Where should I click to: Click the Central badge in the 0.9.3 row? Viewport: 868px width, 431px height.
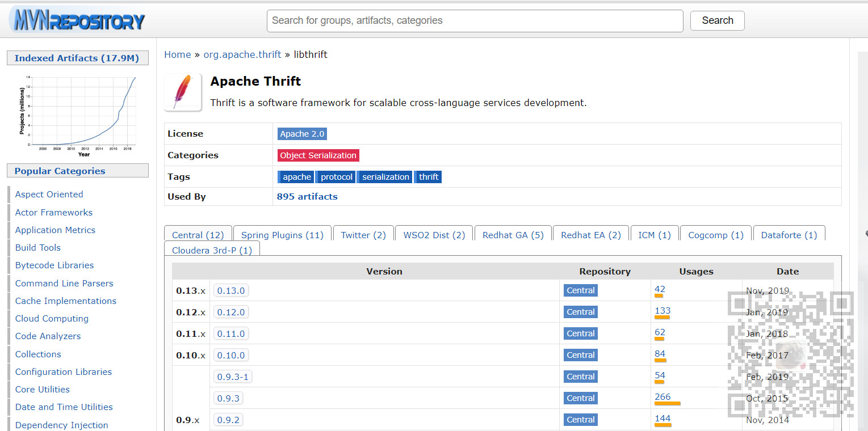(580, 398)
